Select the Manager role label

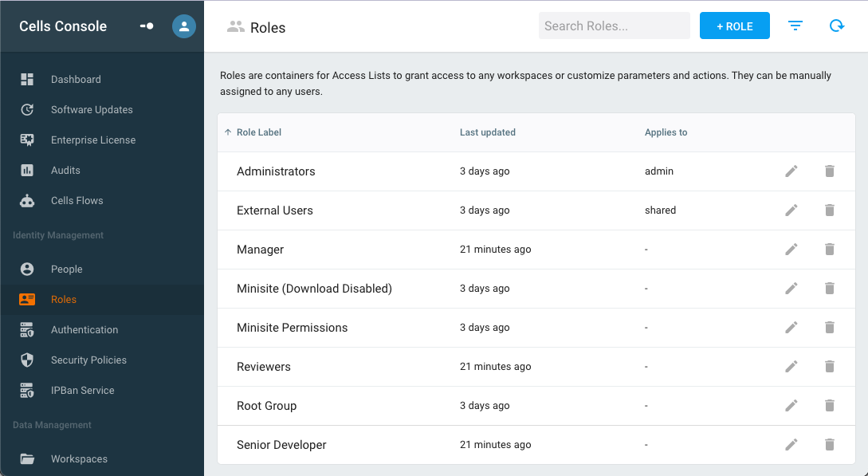pos(260,250)
